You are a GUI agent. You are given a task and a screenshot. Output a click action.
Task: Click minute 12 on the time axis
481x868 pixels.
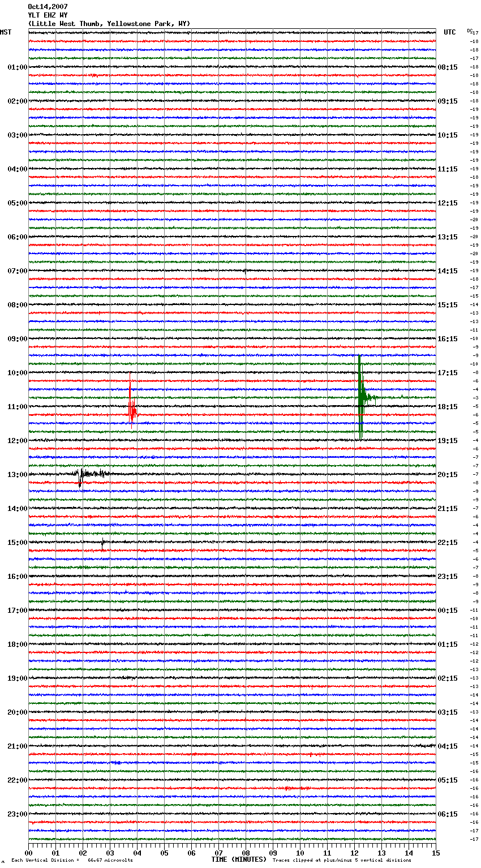[x=354, y=853]
